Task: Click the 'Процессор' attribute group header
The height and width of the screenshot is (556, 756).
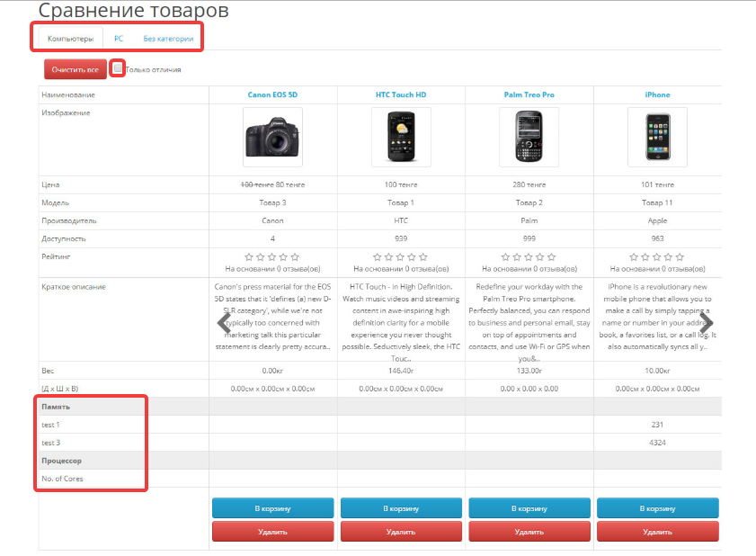Action: point(61,461)
